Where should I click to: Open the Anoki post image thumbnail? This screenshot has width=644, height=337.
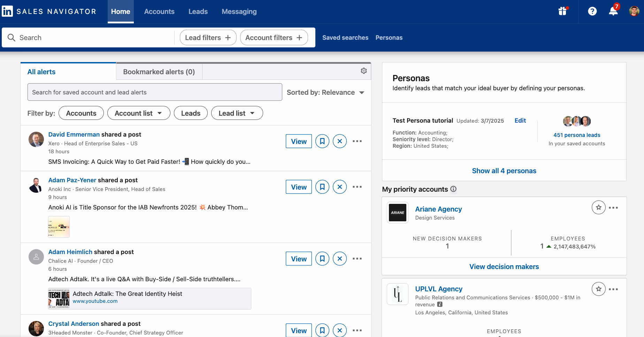[x=59, y=227]
